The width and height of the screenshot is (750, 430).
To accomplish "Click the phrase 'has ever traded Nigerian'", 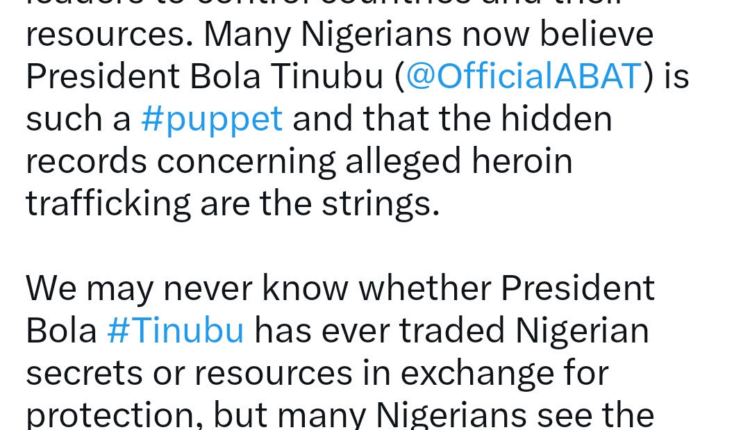I will coord(451,331).
